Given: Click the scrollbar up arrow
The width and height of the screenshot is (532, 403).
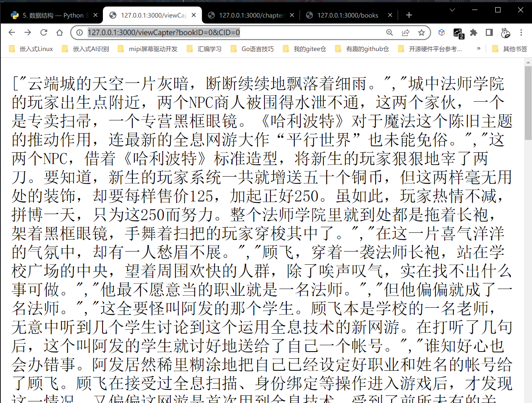Looking at the screenshot, I should [x=528, y=62].
